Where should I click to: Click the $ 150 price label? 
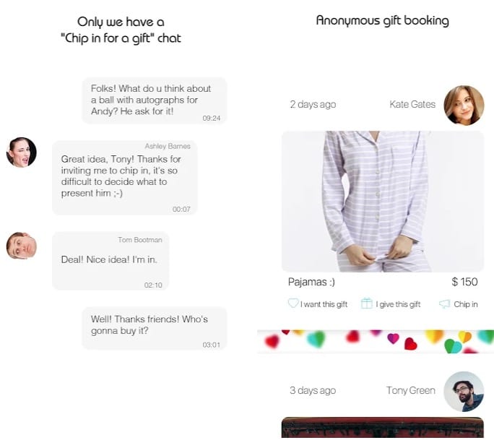(464, 282)
